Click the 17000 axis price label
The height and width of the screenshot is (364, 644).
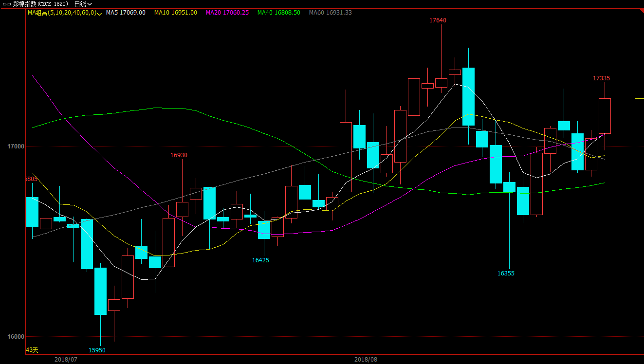pos(16,146)
